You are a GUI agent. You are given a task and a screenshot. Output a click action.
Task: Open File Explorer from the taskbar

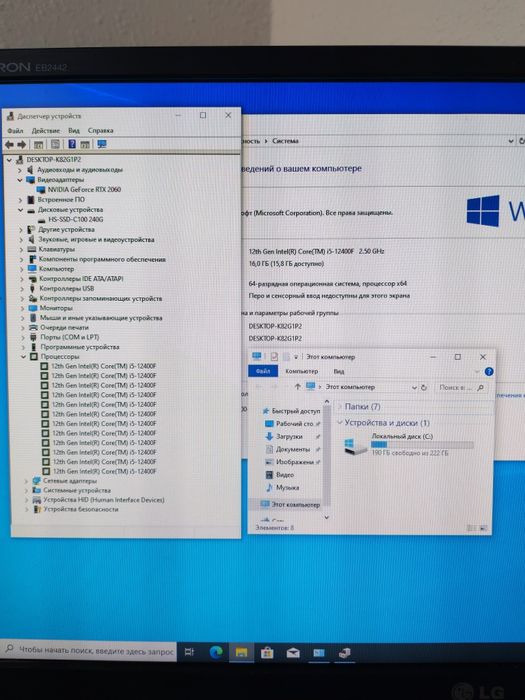pyautogui.click(x=242, y=653)
